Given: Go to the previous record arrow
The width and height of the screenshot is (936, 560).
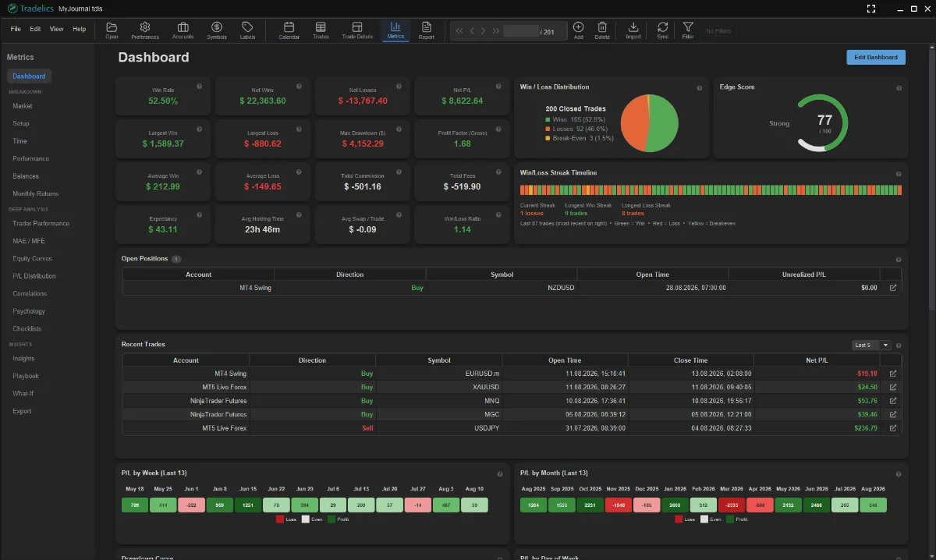Looking at the screenshot, I should point(472,31).
